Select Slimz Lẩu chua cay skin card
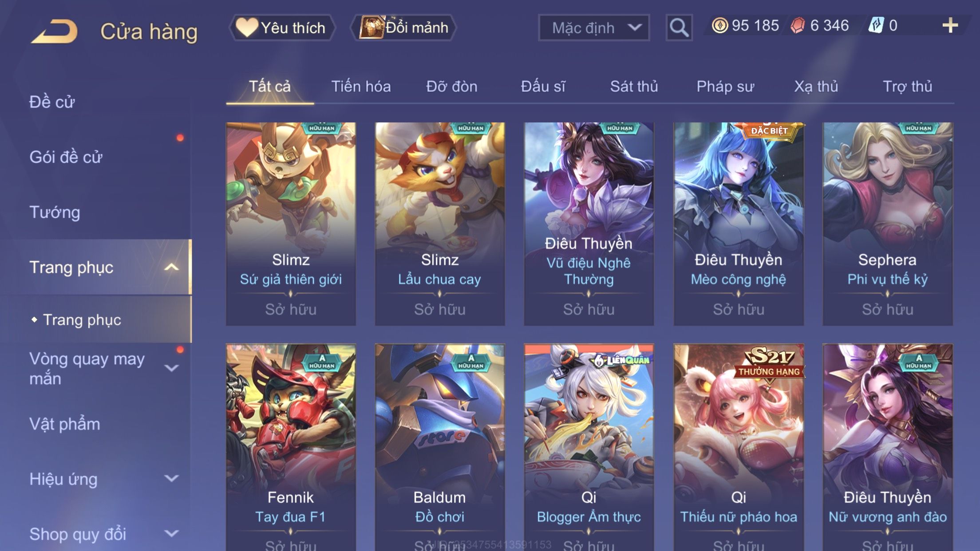This screenshot has width=980, height=551. [x=439, y=224]
